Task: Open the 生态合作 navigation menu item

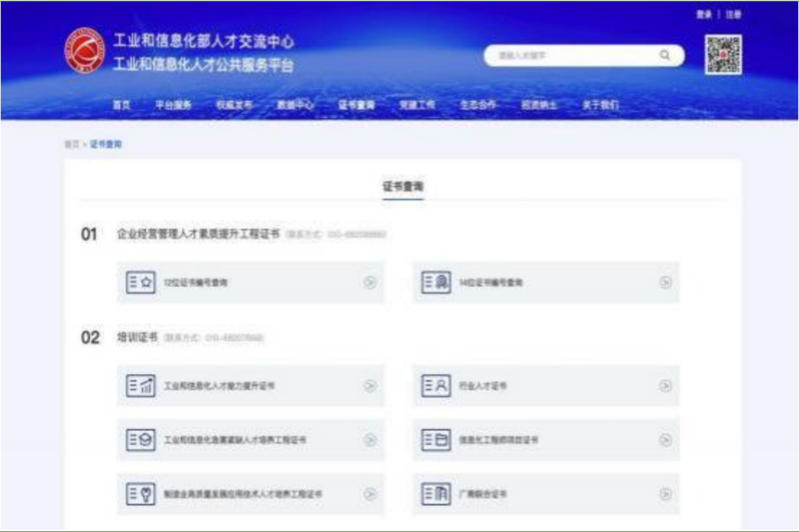Action: (x=478, y=105)
